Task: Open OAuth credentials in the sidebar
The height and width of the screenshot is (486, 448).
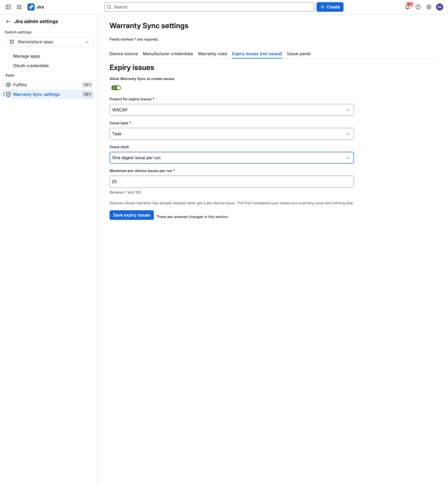Action: click(x=31, y=66)
